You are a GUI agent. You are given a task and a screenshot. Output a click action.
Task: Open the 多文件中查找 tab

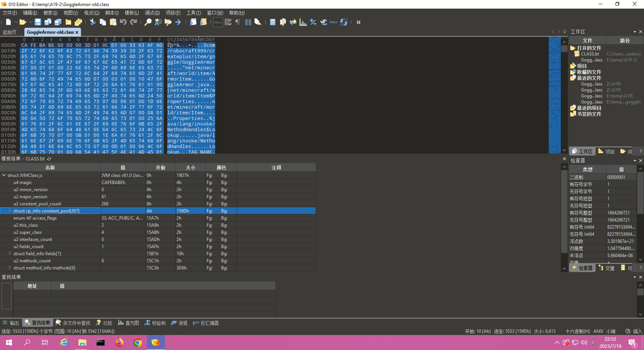[x=73, y=323]
